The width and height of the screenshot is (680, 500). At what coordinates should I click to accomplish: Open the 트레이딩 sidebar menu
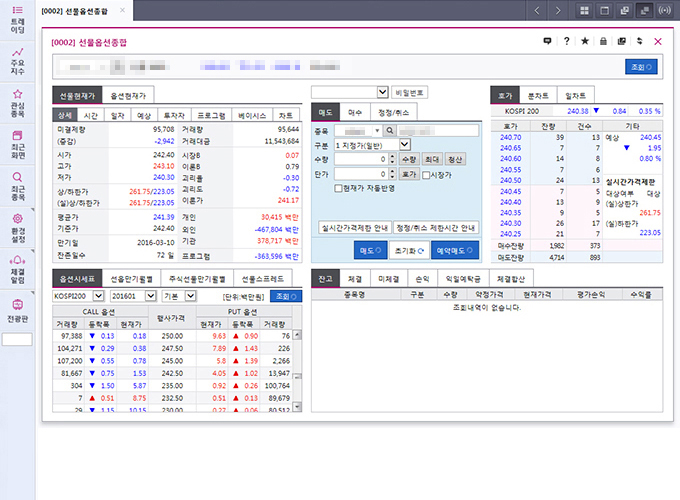click(18, 25)
